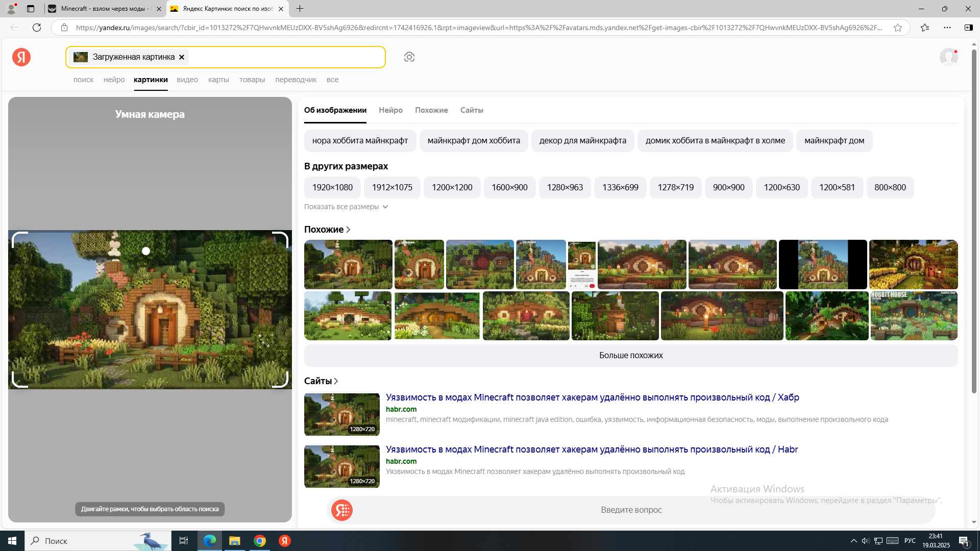
Task: Close the Yandex Images tab
Action: coord(281,9)
